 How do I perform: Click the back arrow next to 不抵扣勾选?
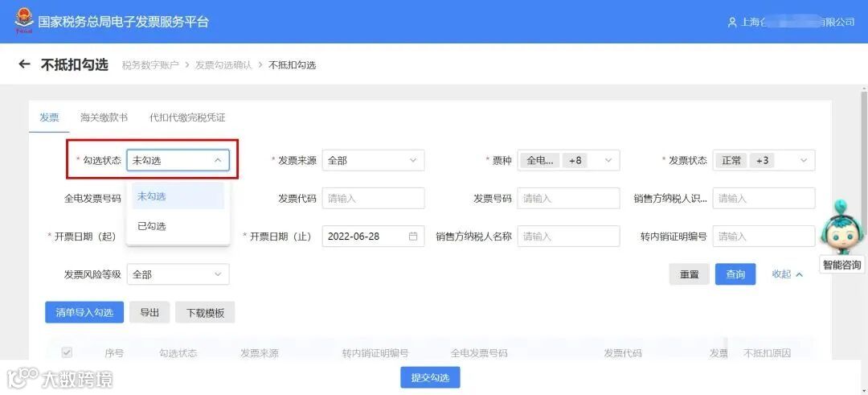tap(24, 64)
